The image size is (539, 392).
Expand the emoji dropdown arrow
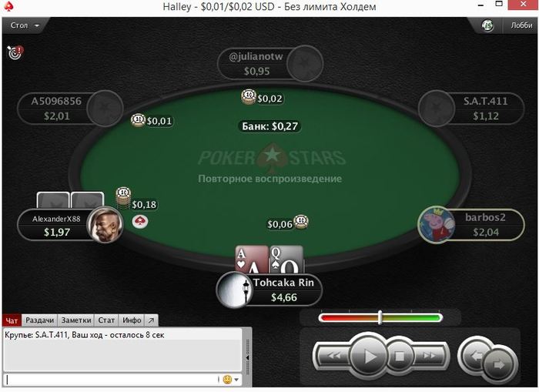pos(236,380)
